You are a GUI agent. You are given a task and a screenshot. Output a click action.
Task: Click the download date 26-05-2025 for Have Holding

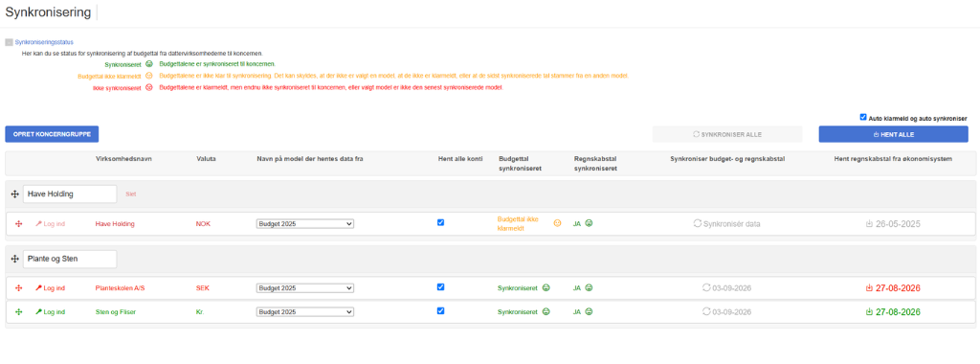(893, 224)
